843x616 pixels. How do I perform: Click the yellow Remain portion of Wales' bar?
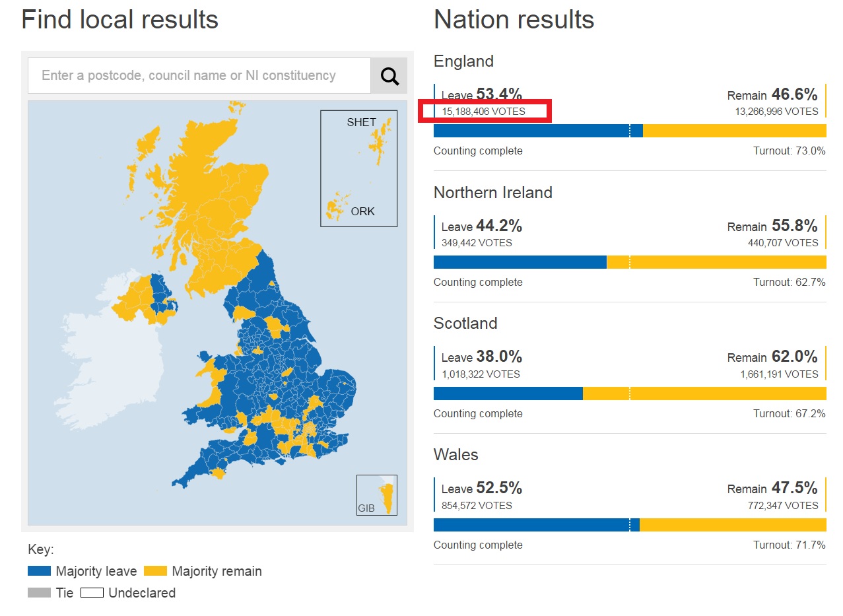733,525
